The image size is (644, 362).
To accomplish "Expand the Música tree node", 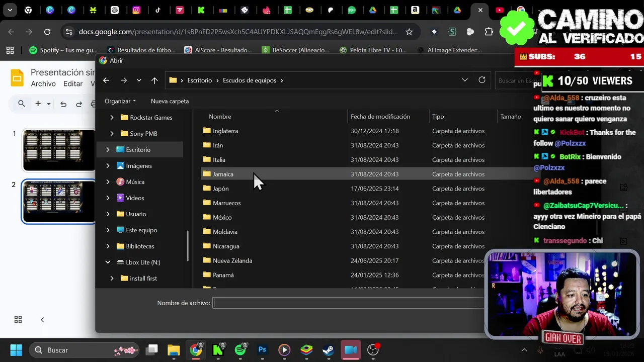I will [108, 182].
